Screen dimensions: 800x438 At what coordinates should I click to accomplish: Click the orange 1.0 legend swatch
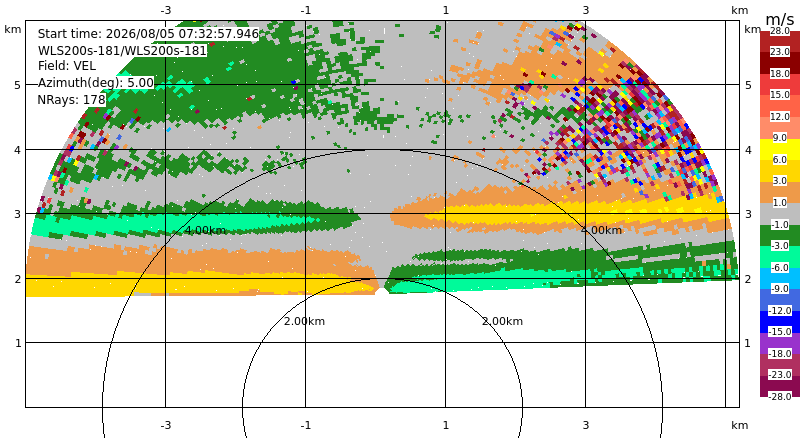point(780,192)
